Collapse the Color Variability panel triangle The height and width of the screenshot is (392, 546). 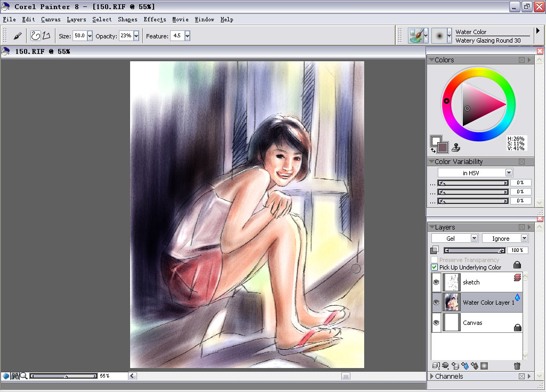tap(431, 161)
